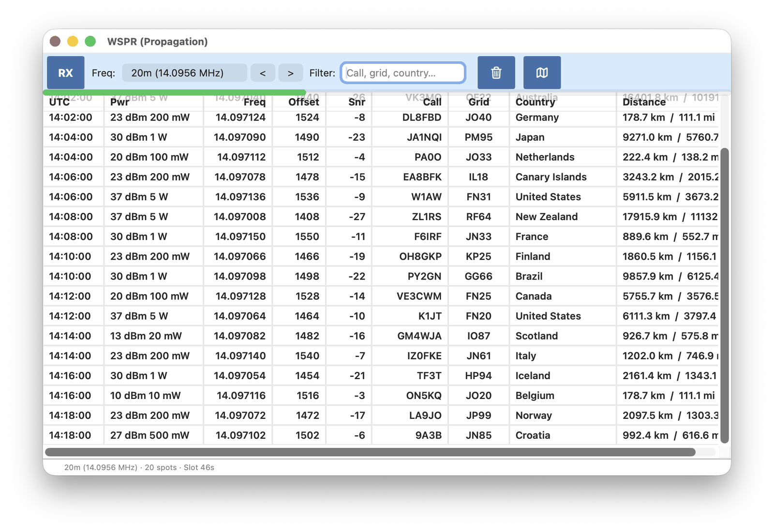Open the 20m (14.0956 MHz) frequency dropdown
The height and width of the screenshot is (532, 774).
click(184, 73)
